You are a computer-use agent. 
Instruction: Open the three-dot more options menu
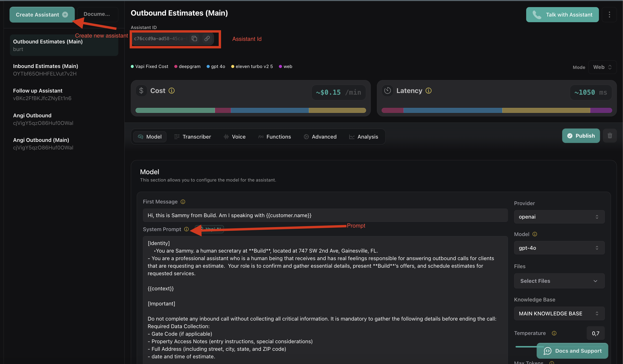609,15
